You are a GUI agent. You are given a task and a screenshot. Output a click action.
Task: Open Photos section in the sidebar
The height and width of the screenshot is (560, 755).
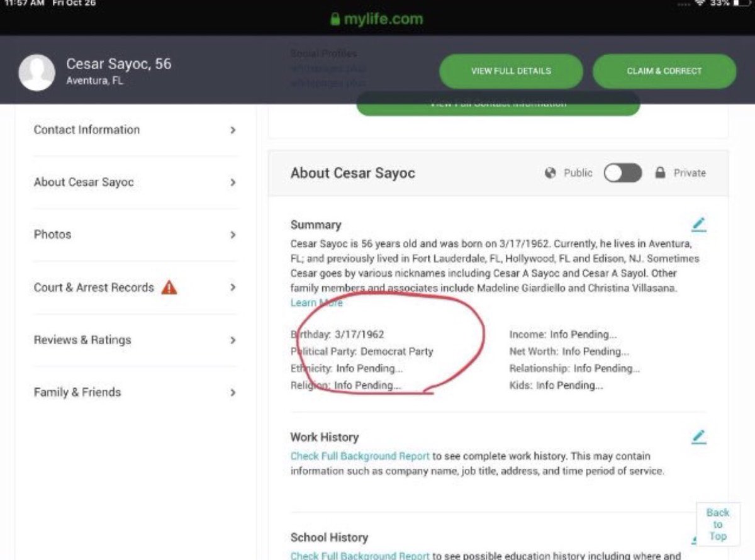(52, 235)
